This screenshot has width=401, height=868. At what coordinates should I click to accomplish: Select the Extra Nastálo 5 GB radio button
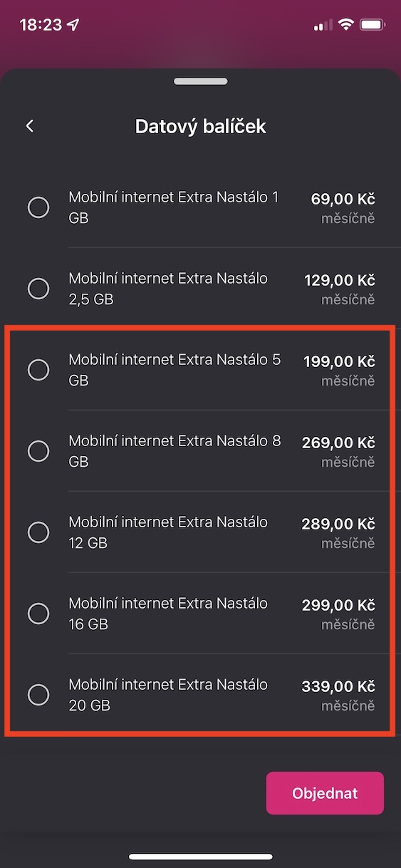(38, 370)
